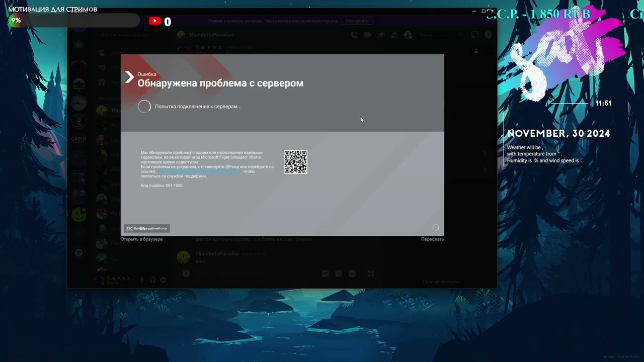Open the Discord help icon
644x362 pixels.
(x=488, y=35)
